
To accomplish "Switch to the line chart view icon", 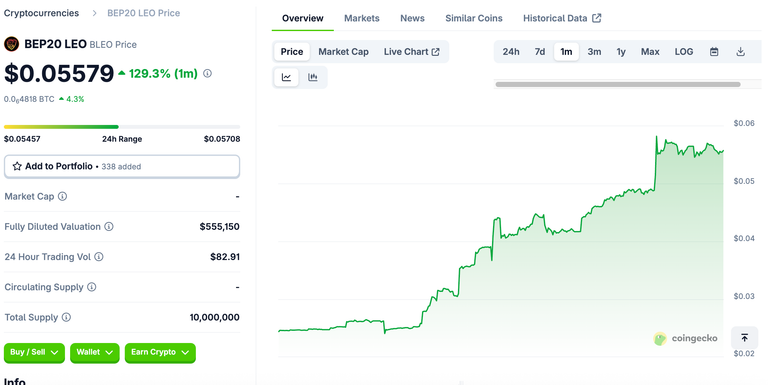I will pos(287,77).
